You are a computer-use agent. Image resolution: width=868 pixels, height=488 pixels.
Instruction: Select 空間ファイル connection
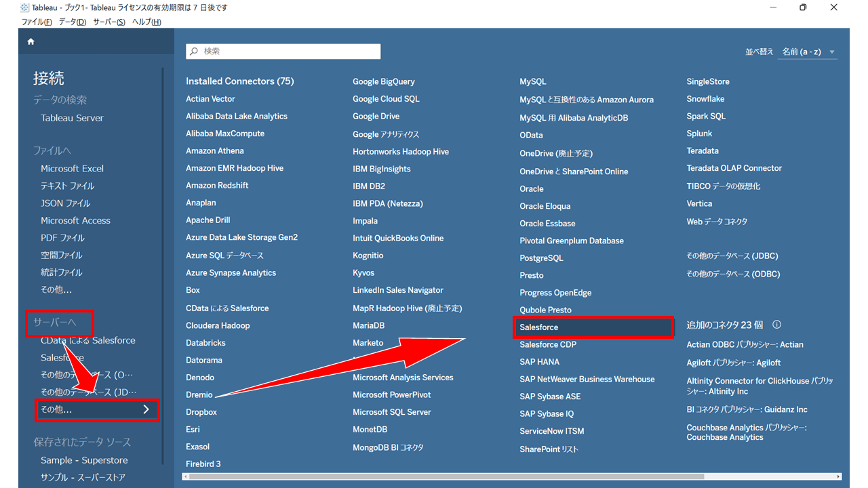[61, 255]
